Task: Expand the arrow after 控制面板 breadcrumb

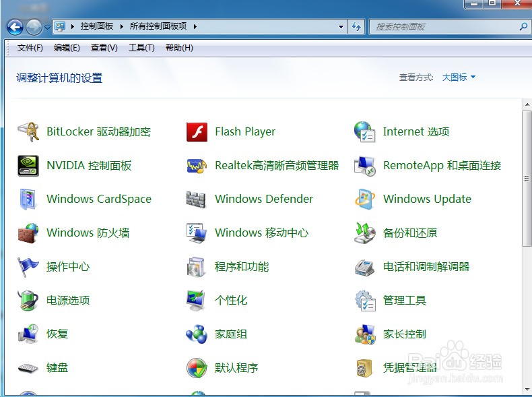Action: click(x=121, y=26)
